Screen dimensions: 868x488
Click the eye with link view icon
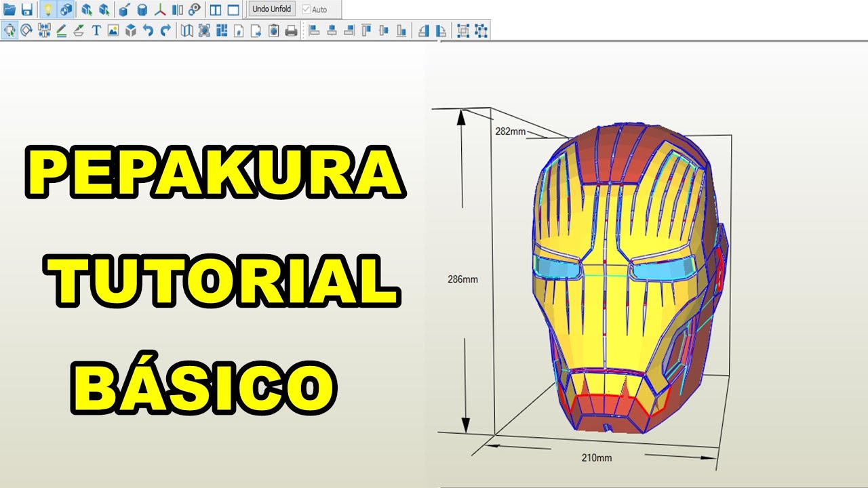[195, 9]
